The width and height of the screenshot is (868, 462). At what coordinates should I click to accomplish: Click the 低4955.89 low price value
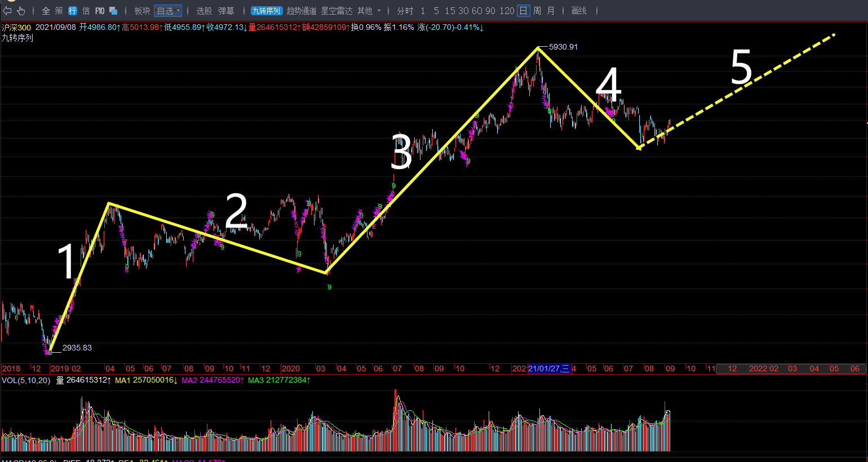[x=184, y=27]
